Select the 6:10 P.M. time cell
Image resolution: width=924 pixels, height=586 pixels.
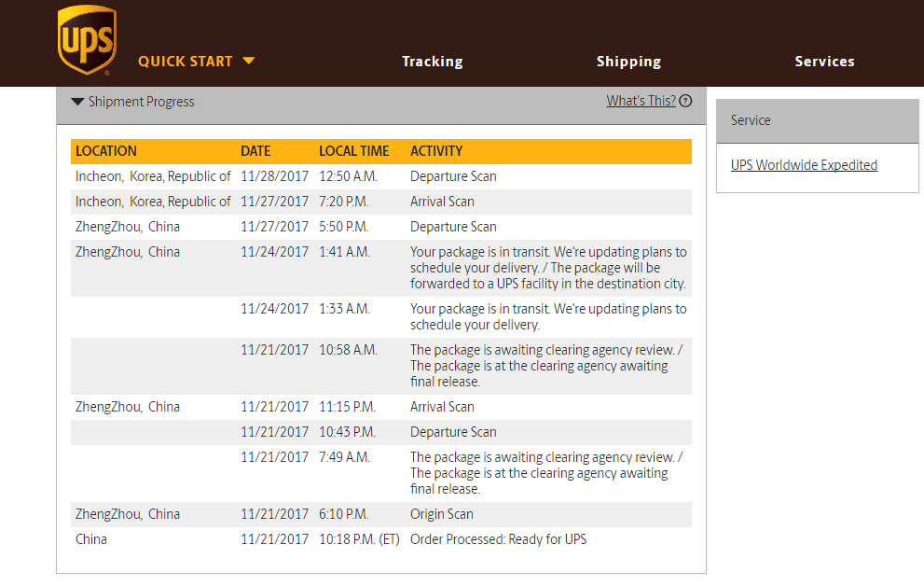[x=343, y=514]
